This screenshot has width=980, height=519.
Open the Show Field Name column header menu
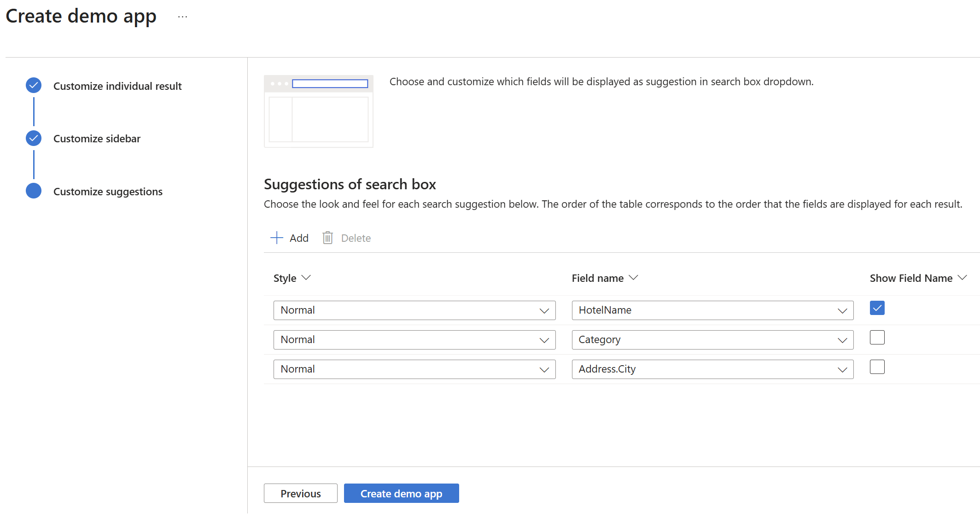tap(962, 278)
